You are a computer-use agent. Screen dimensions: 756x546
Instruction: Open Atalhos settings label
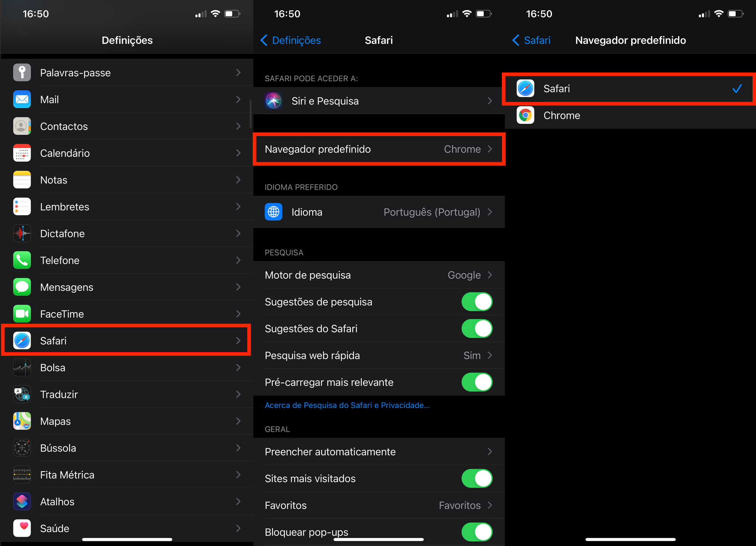tap(57, 502)
